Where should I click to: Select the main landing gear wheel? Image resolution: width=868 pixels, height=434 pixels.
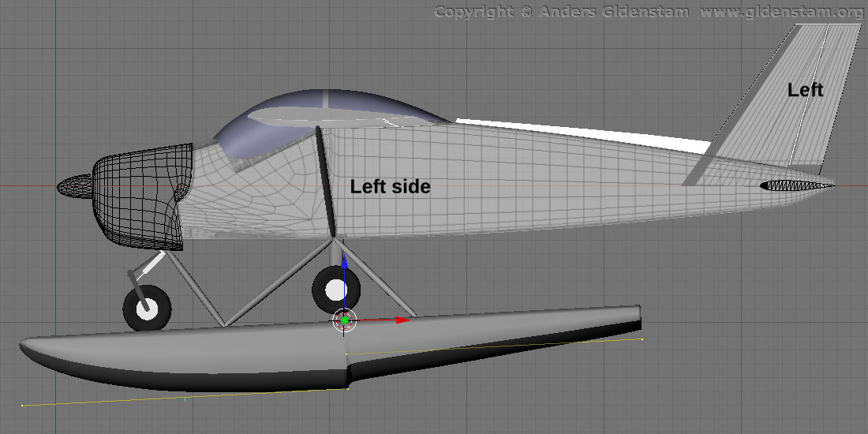pyautogui.click(x=335, y=290)
